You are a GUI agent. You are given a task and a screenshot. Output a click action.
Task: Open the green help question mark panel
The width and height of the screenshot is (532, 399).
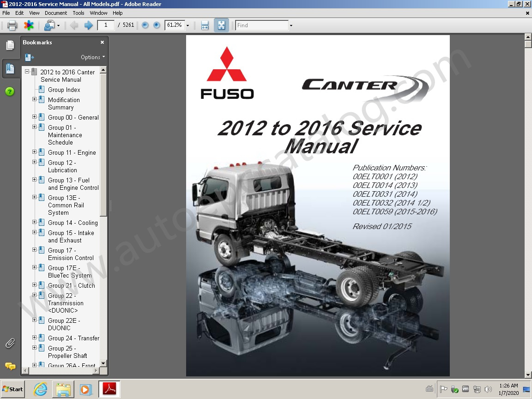10,91
